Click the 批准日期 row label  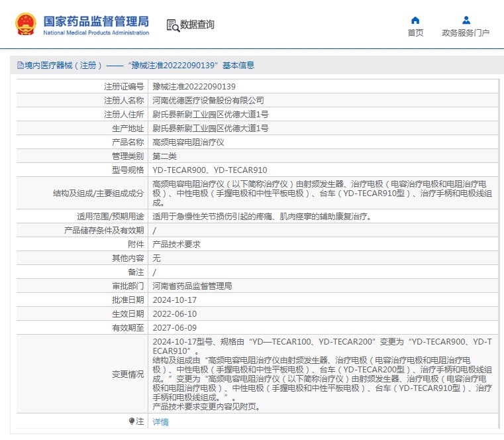[x=128, y=300]
